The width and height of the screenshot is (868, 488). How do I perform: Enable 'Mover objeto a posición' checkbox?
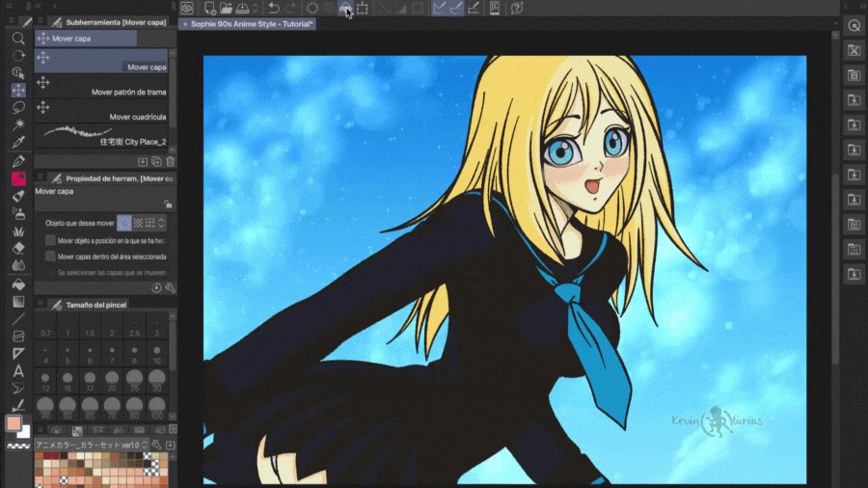point(50,240)
